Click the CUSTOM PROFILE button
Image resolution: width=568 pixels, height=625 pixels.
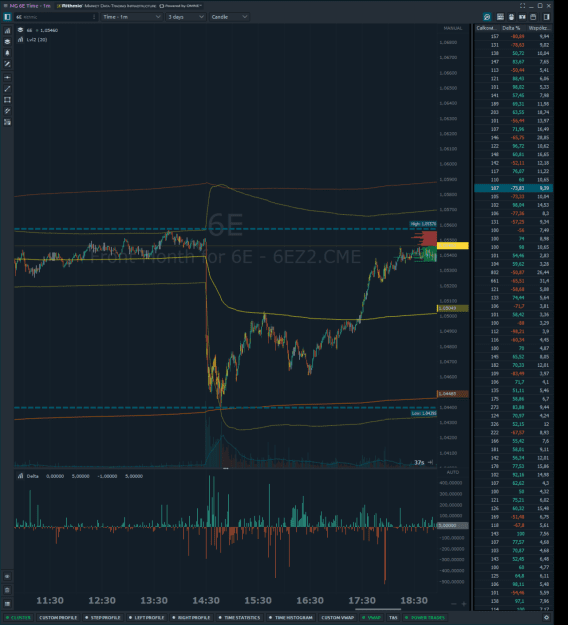58,617
